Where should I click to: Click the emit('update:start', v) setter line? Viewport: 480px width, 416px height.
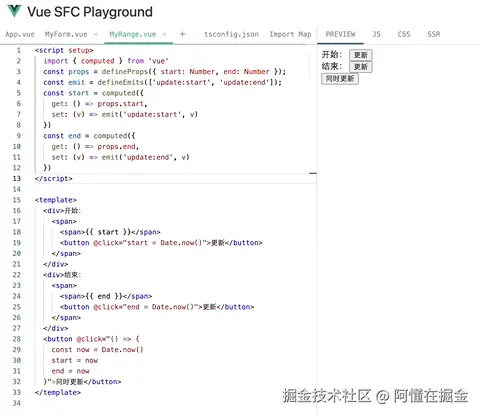point(125,114)
